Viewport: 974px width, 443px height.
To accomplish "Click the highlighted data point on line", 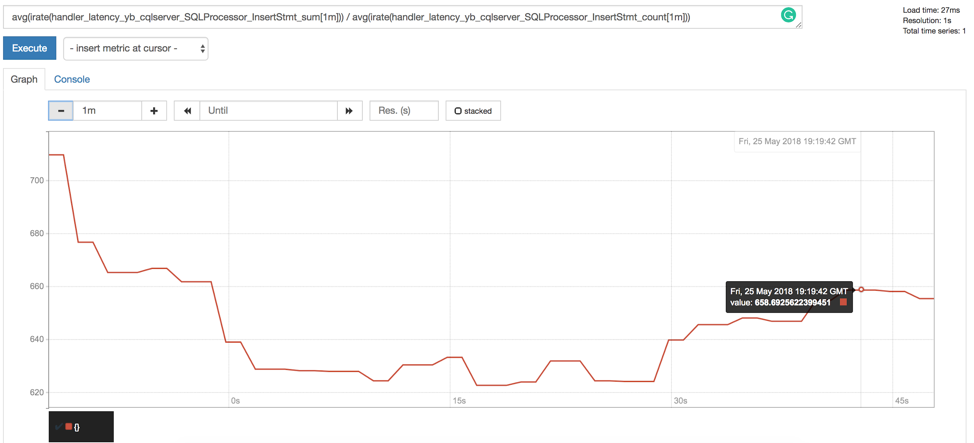I will point(861,290).
